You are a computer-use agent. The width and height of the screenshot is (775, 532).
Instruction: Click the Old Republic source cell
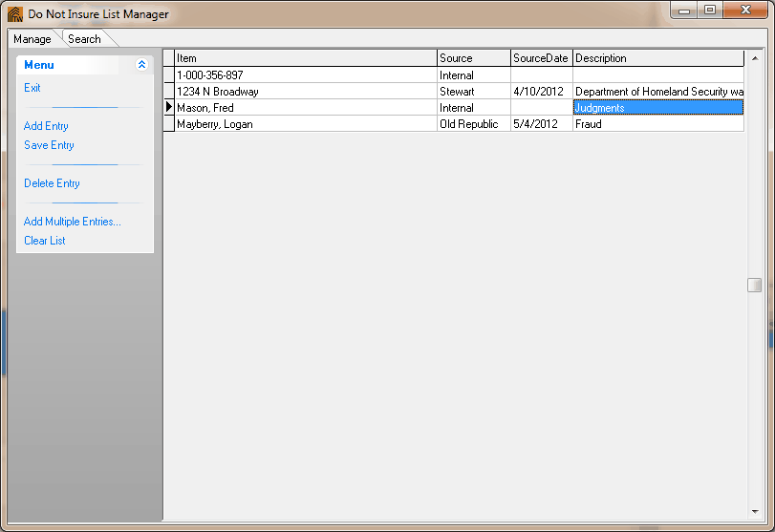pos(473,124)
